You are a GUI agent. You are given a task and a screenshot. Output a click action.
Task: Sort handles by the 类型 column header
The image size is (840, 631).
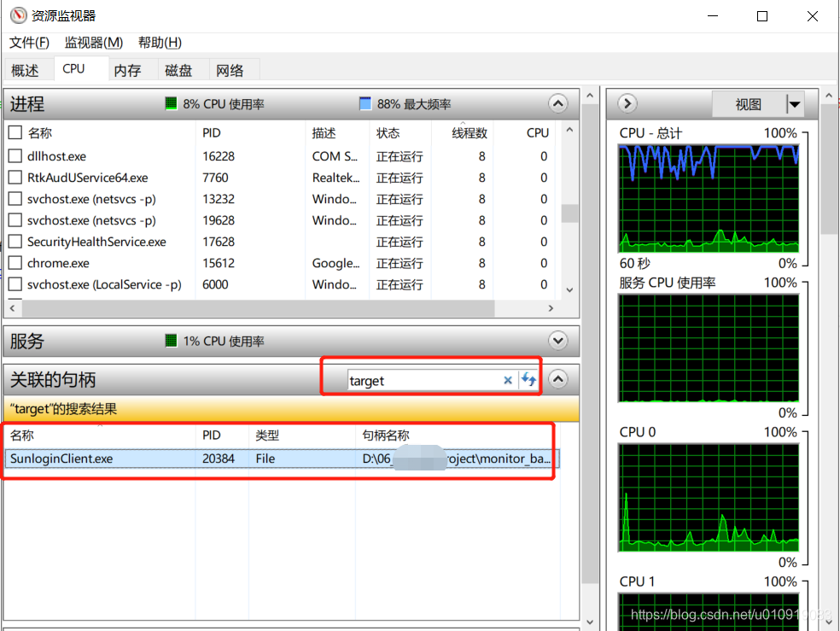(x=268, y=435)
